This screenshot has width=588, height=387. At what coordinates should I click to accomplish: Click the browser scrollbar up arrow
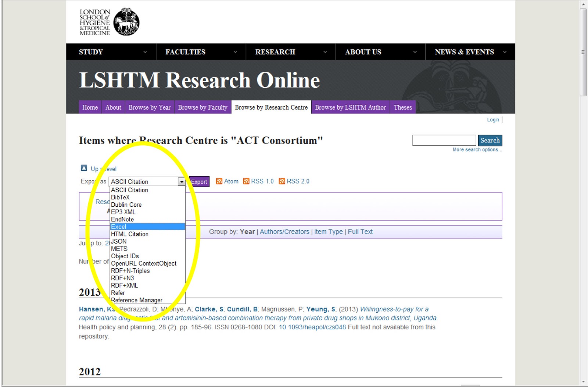pyautogui.click(x=583, y=4)
